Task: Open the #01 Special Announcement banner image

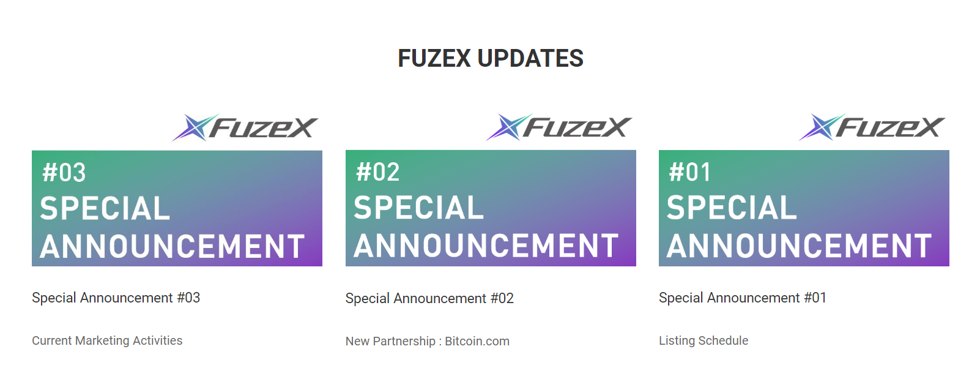Action: point(804,208)
